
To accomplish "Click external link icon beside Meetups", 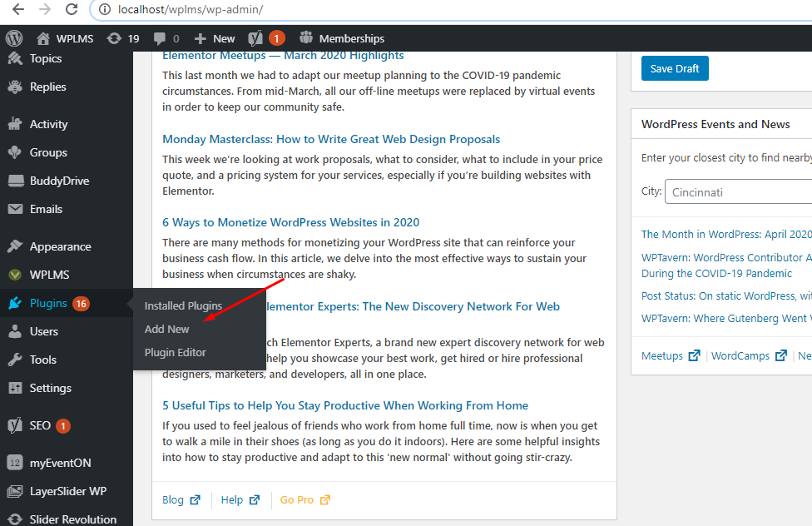I will pyautogui.click(x=694, y=355).
